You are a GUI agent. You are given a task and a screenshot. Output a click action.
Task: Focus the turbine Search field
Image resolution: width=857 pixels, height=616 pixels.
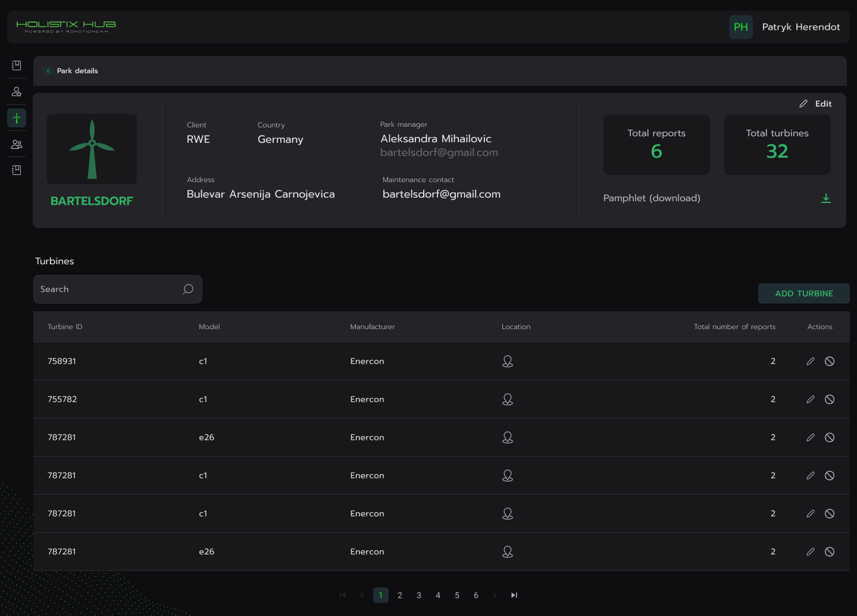(107, 289)
